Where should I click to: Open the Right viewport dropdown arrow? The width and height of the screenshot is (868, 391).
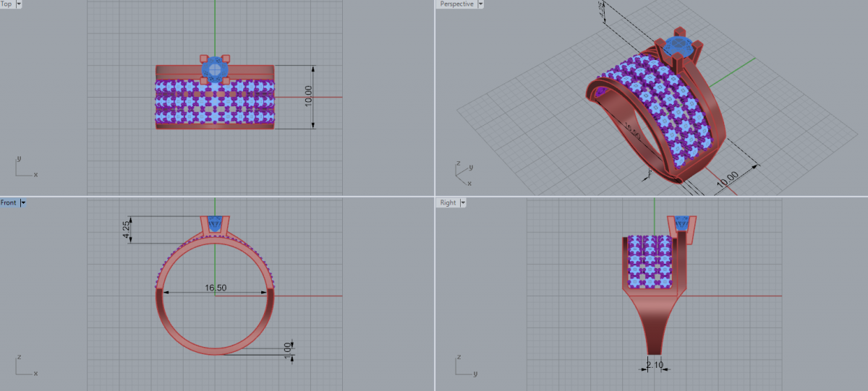462,203
